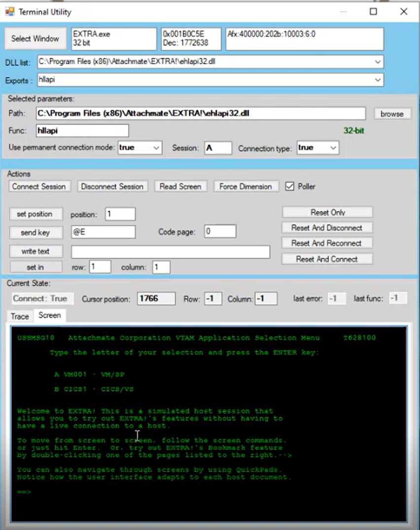Image resolution: width=420 pixels, height=530 pixels.
Task: Click the Current State Row field
Action: click(213, 299)
